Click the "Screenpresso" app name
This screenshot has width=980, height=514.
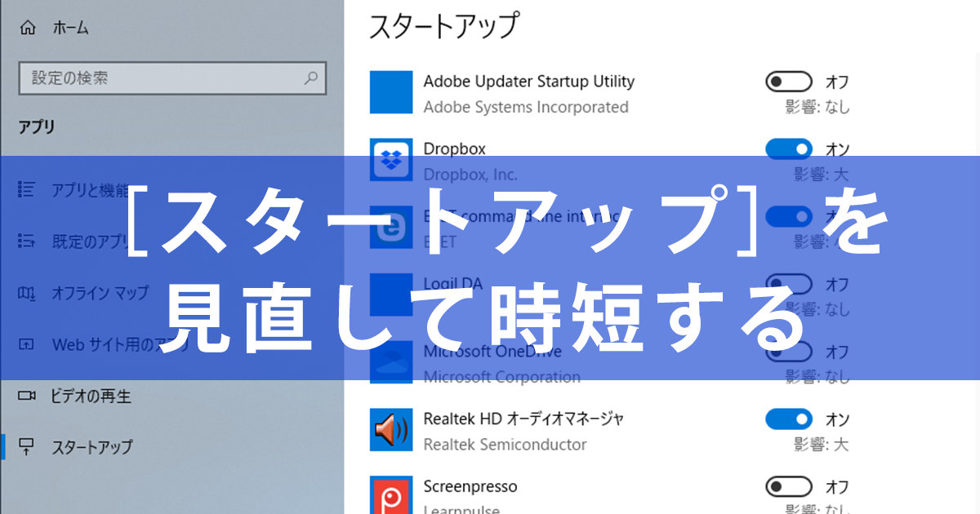(x=470, y=487)
